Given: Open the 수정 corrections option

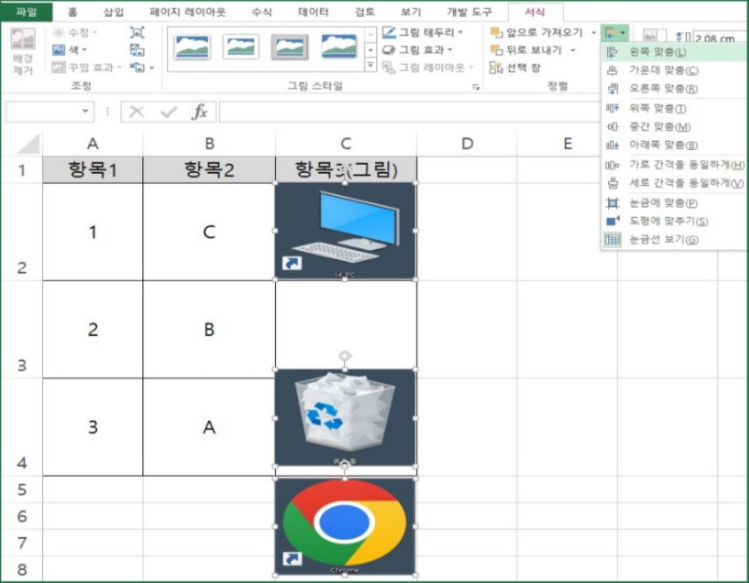Looking at the screenshot, I should [75, 32].
